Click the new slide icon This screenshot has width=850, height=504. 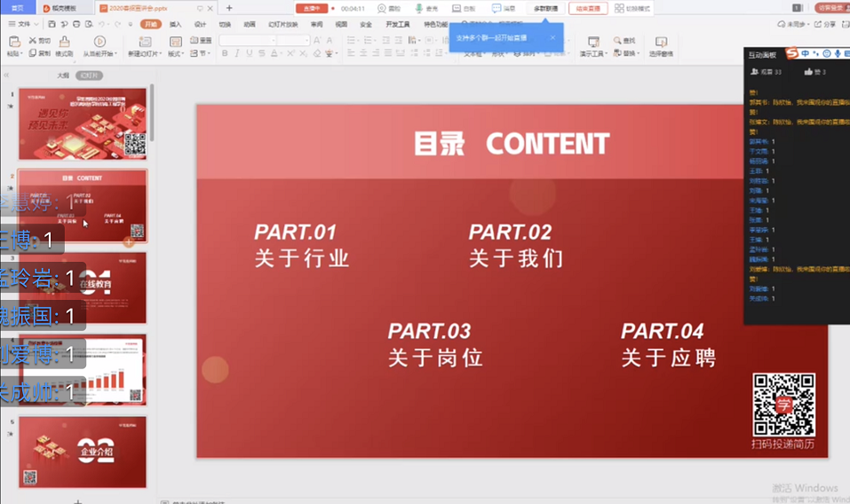click(145, 42)
